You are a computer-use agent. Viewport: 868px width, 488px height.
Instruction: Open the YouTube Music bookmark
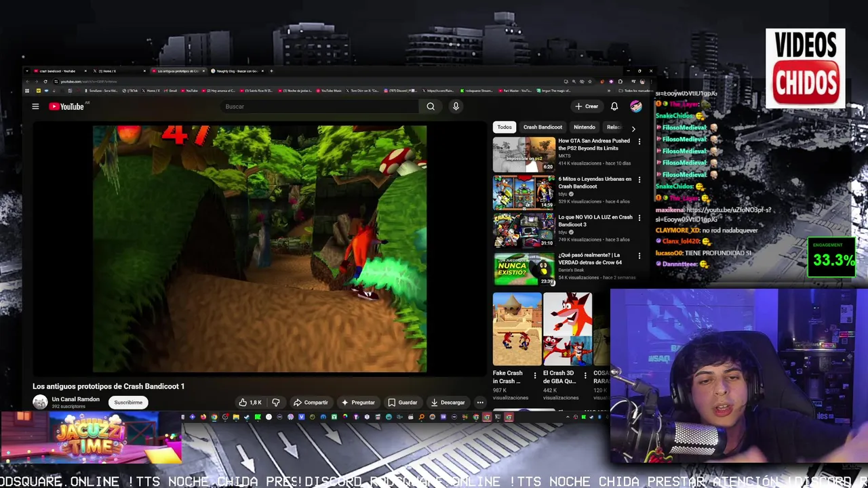pos(328,90)
